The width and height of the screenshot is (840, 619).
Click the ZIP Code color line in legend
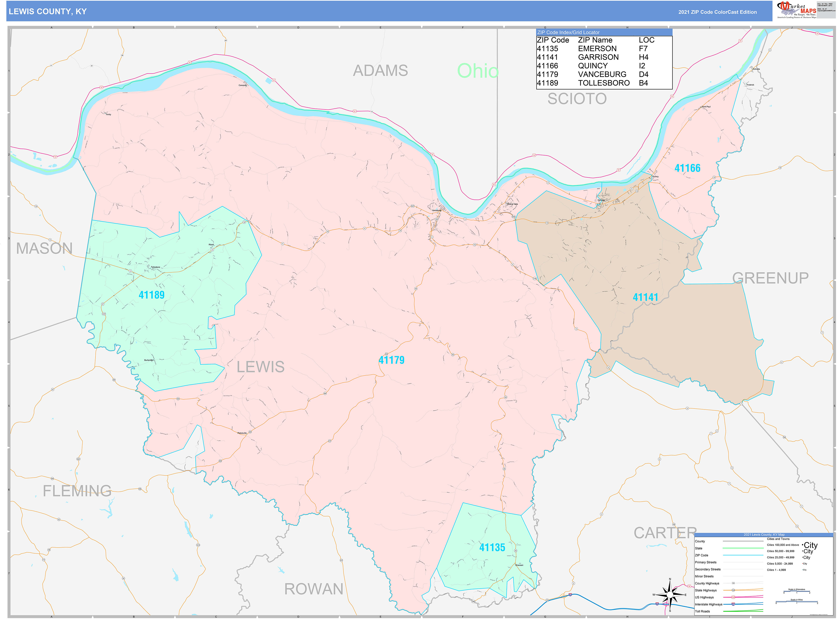743,555
